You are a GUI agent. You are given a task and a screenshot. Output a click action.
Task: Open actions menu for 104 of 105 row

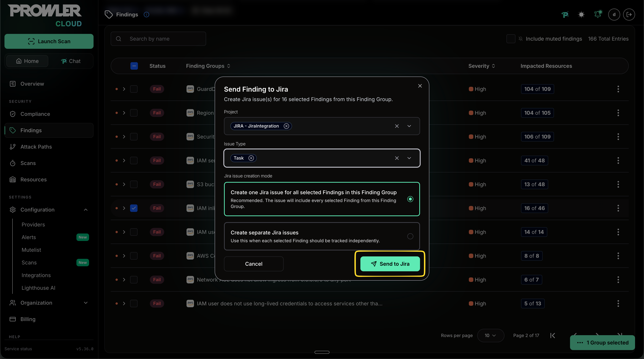(x=618, y=113)
